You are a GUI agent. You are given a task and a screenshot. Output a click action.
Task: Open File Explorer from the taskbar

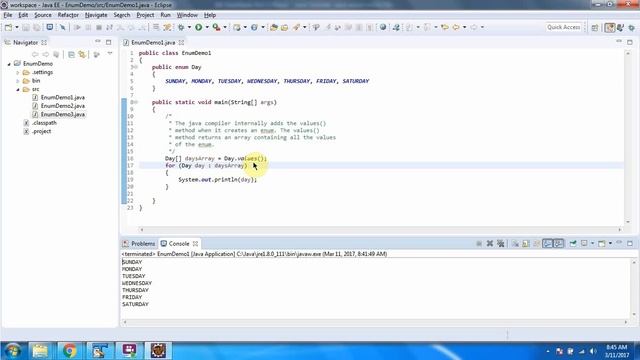(x=40, y=351)
